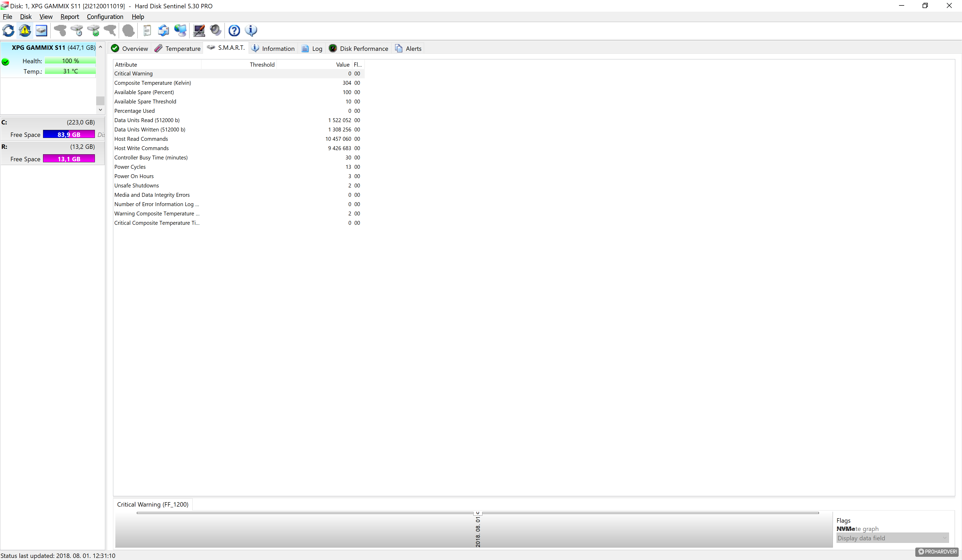Switch to the Information tab

click(273, 48)
